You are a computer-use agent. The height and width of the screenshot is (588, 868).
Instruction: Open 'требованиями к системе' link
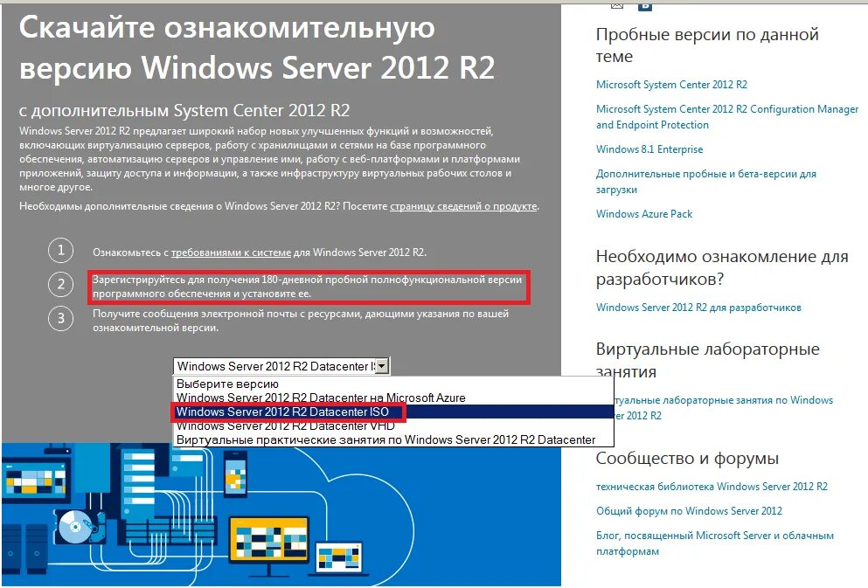click(231, 252)
